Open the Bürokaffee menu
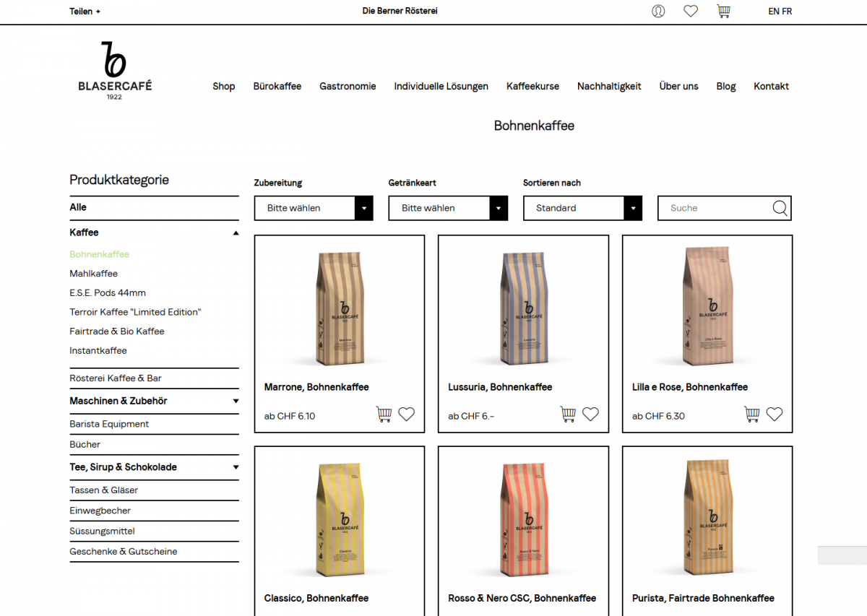867x616 pixels. click(x=277, y=86)
